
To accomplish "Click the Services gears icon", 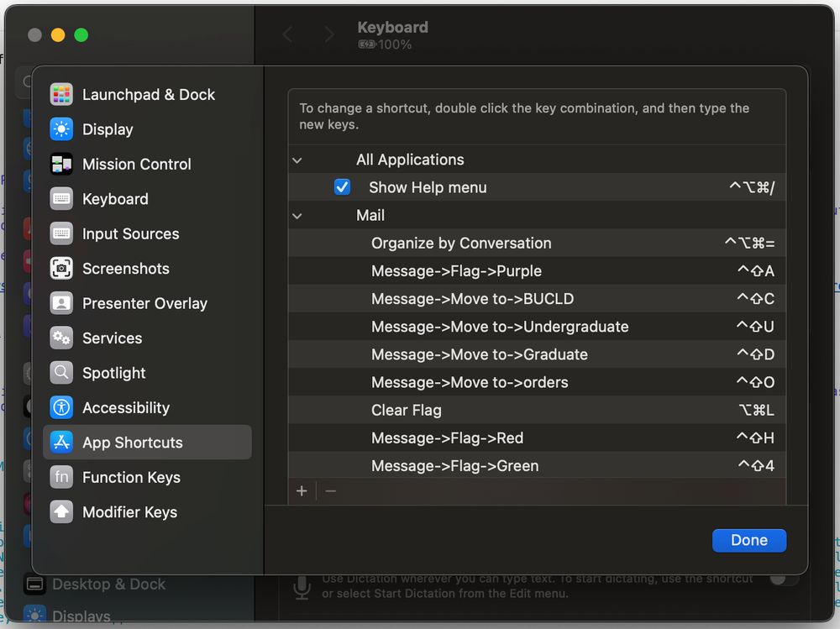I will 61,338.
